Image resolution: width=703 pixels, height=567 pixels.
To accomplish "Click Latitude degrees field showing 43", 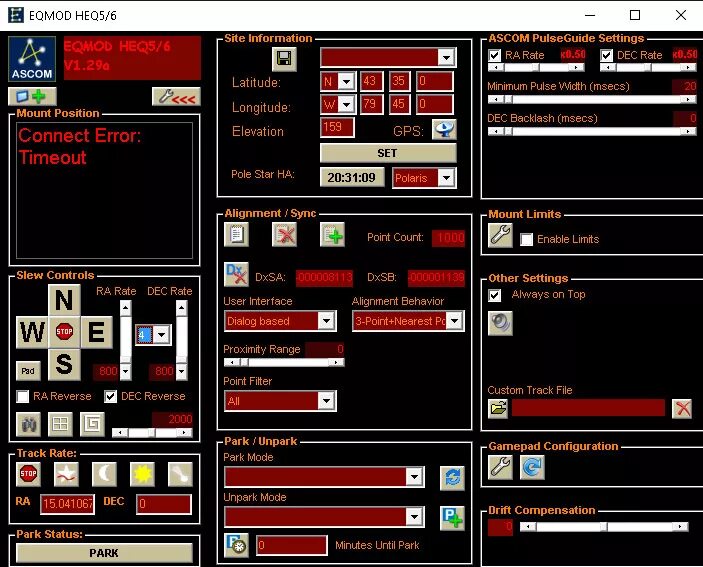I will tap(372, 82).
